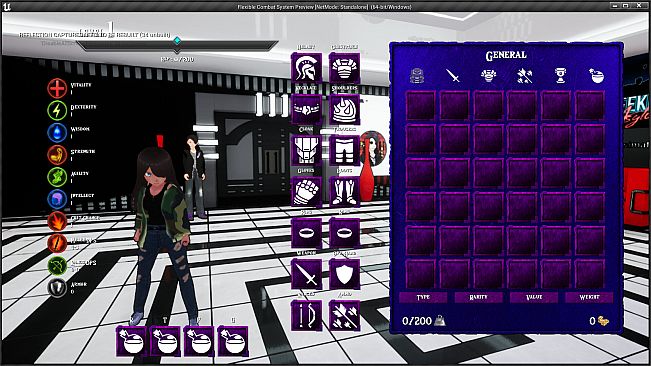Click the General inventory title
The image size is (651, 366).
pos(506,55)
